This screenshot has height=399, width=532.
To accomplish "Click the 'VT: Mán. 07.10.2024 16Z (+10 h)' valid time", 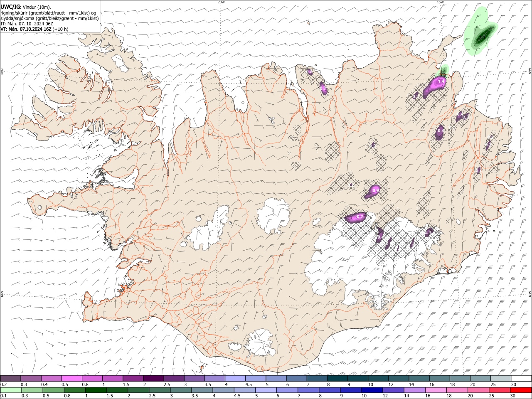I will [34, 29].
